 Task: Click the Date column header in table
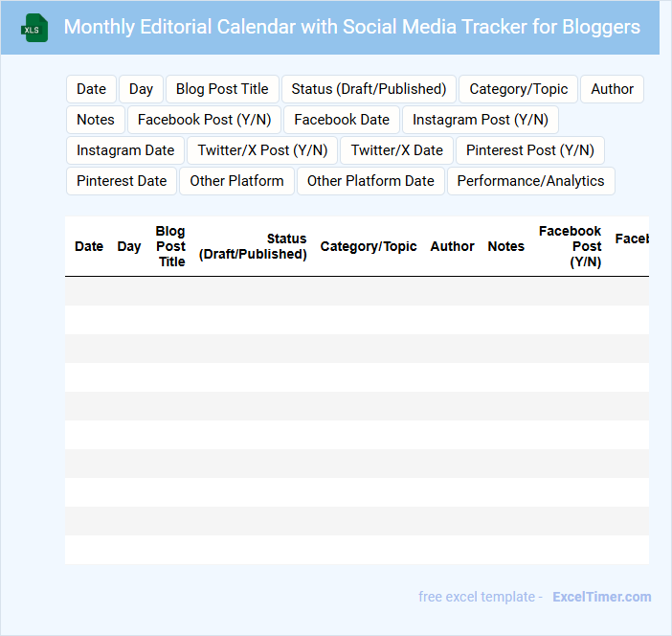[x=89, y=246]
